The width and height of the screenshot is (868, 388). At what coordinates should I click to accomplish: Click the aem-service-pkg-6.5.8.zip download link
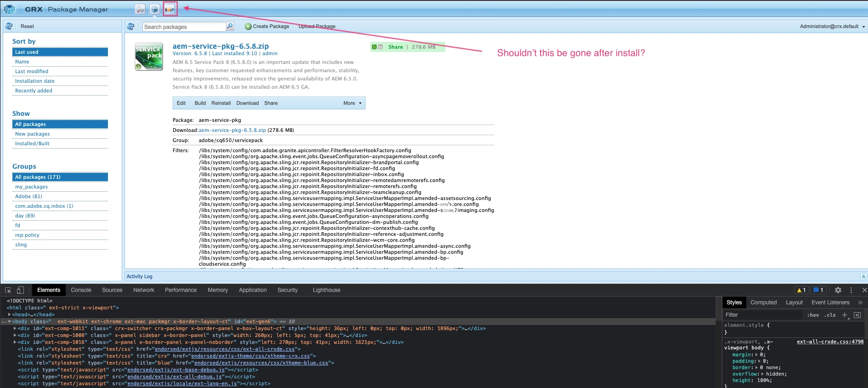(x=232, y=130)
